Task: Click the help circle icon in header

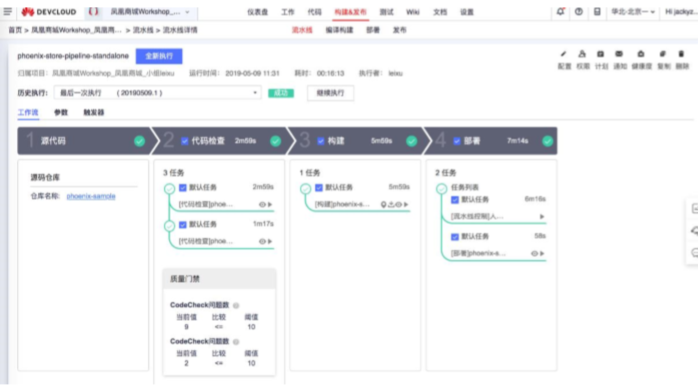Action: click(x=579, y=12)
